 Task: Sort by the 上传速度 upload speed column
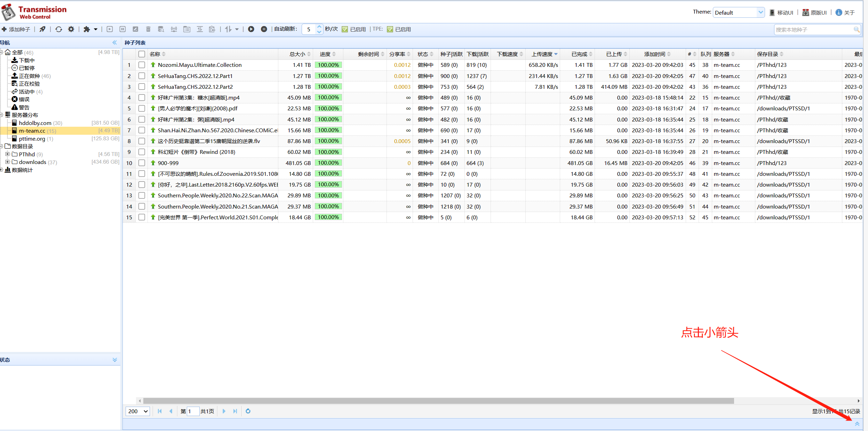tap(544, 54)
